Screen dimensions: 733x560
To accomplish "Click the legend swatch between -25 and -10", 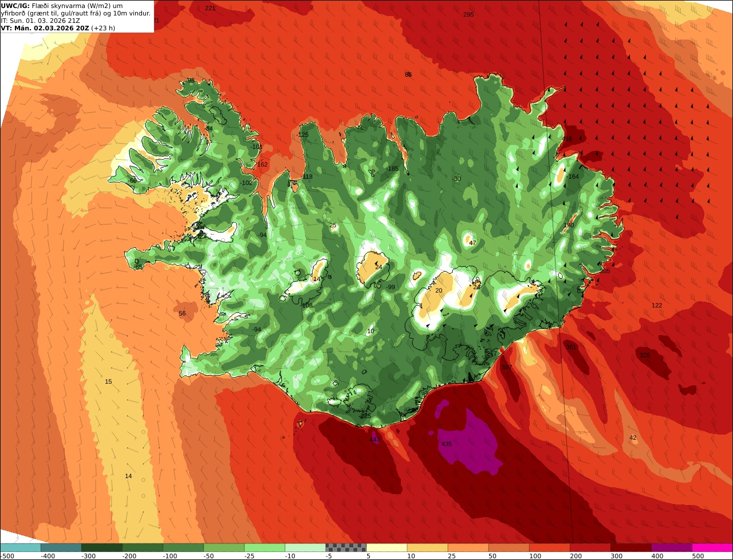I will tap(265, 547).
